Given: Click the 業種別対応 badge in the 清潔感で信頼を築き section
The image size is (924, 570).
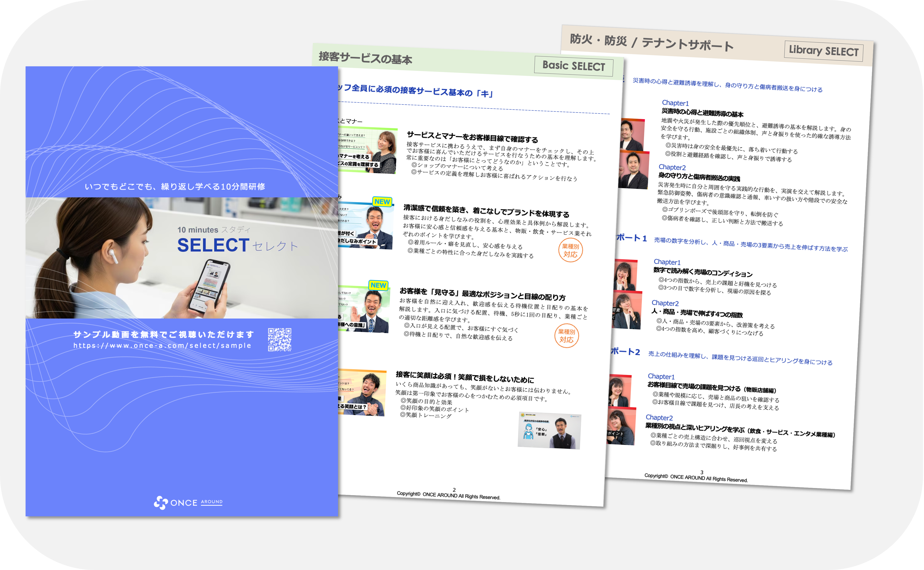Looking at the screenshot, I should [570, 250].
